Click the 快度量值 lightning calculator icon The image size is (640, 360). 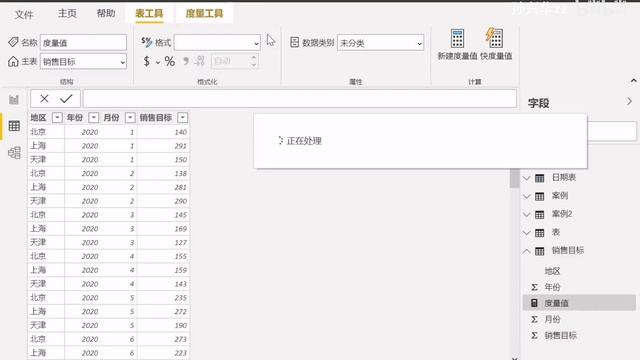[x=495, y=38]
